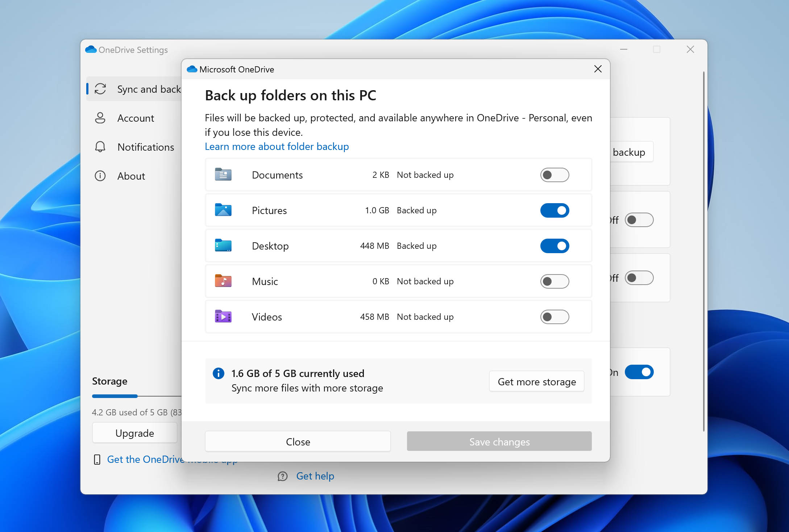Image resolution: width=789 pixels, height=532 pixels.
Task: Click the Desktop folder name
Action: tap(270, 246)
